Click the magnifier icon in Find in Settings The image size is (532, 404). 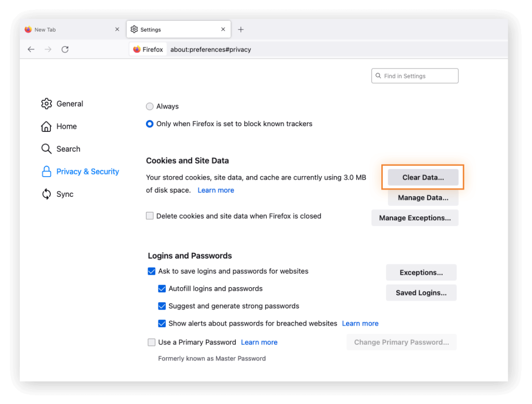click(378, 76)
